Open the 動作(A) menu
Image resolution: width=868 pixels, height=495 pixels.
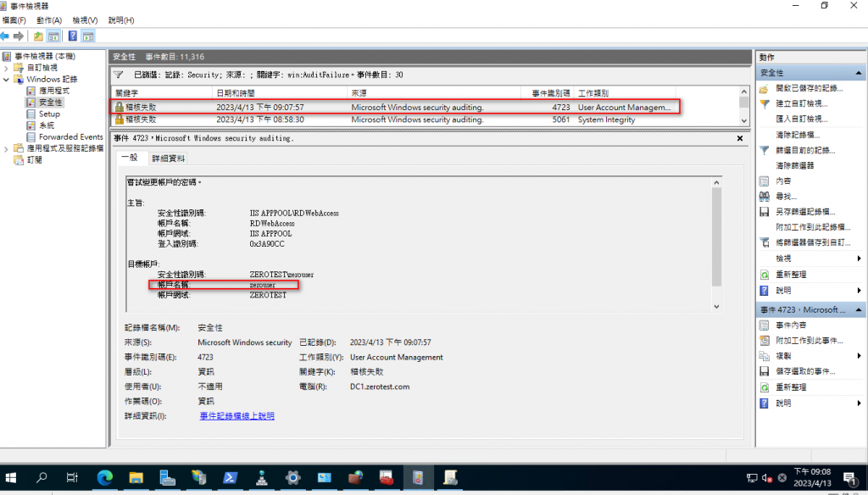coord(49,20)
